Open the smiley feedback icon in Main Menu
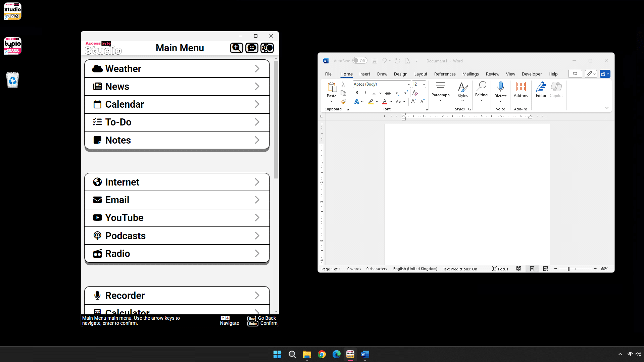644x362 pixels. point(252,48)
